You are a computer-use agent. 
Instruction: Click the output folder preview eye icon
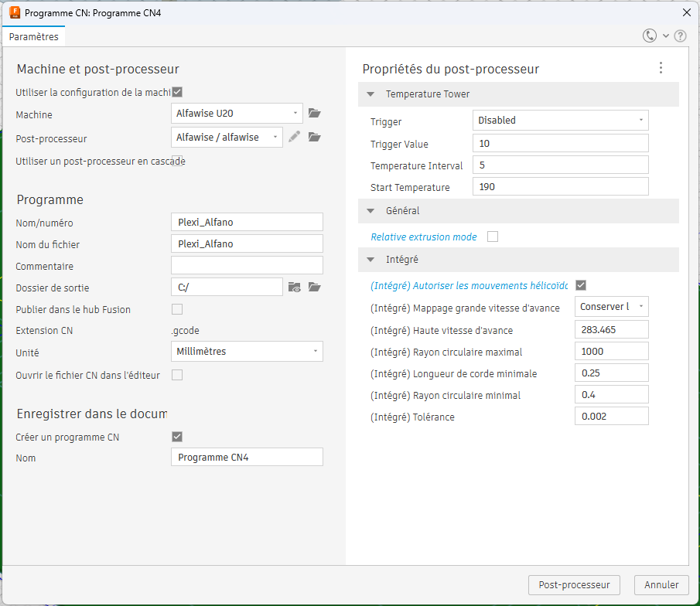click(294, 288)
